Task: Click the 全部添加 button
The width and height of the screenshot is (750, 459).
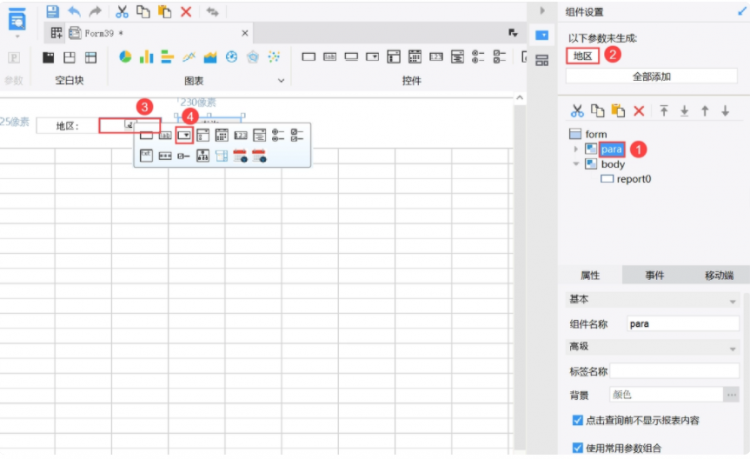Action: (x=651, y=76)
